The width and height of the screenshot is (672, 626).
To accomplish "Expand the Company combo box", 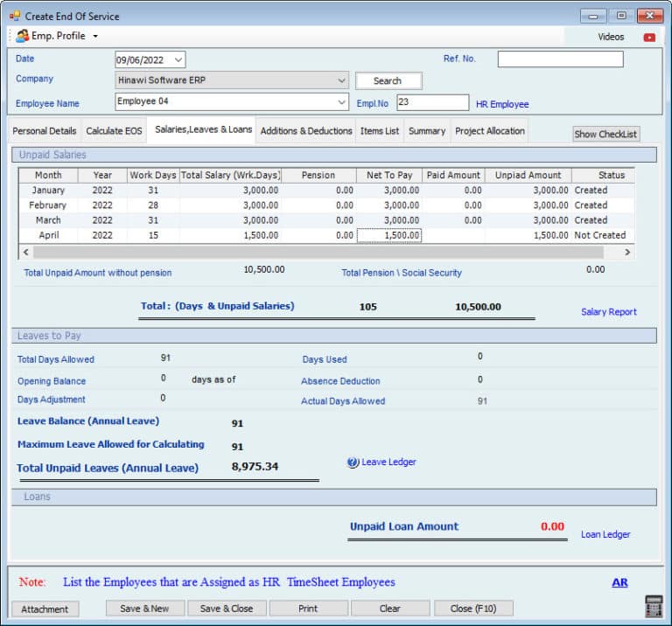I will pyautogui.click(x=341, y=80).
